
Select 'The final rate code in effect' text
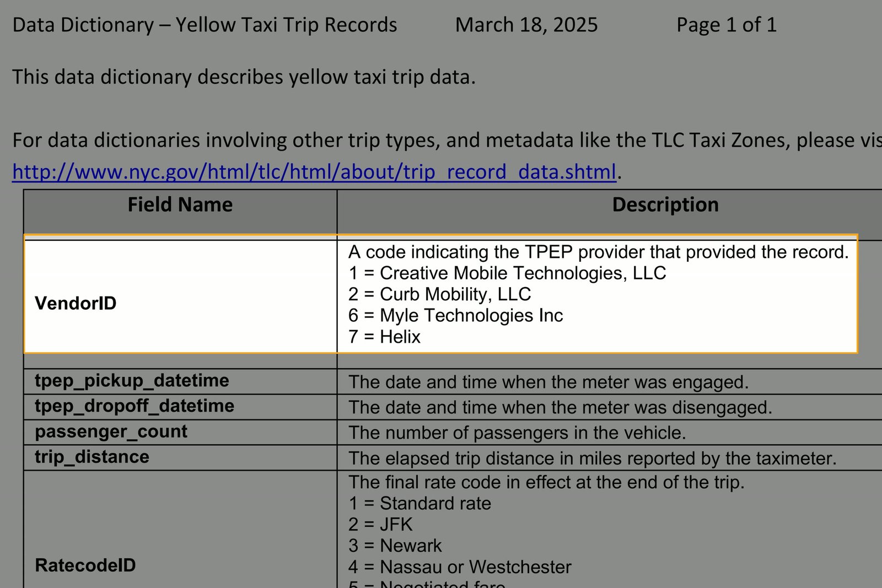pos(546,482)
